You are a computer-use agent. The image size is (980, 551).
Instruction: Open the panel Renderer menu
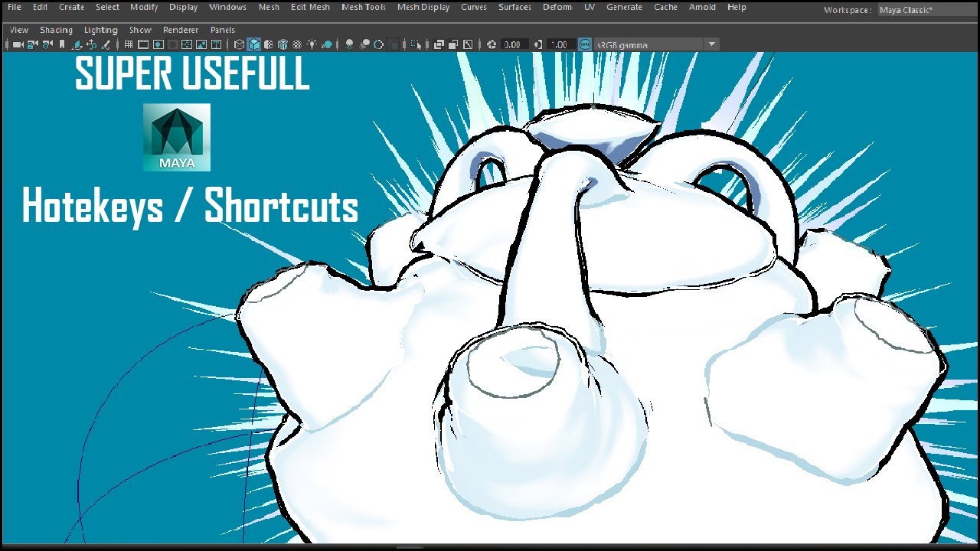pyautogui.click(x=181, y=30)
